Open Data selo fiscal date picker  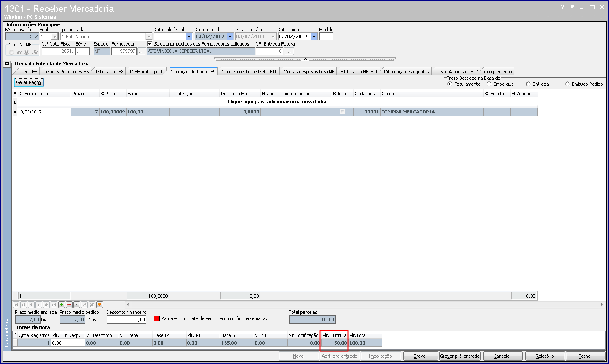189,37
